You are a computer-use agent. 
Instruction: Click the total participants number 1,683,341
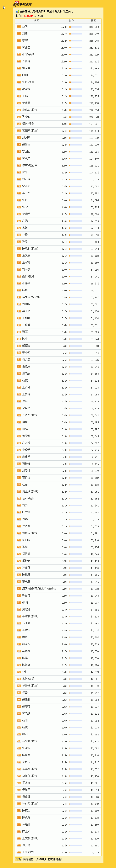pyautogui.click(x=28, y=16)
